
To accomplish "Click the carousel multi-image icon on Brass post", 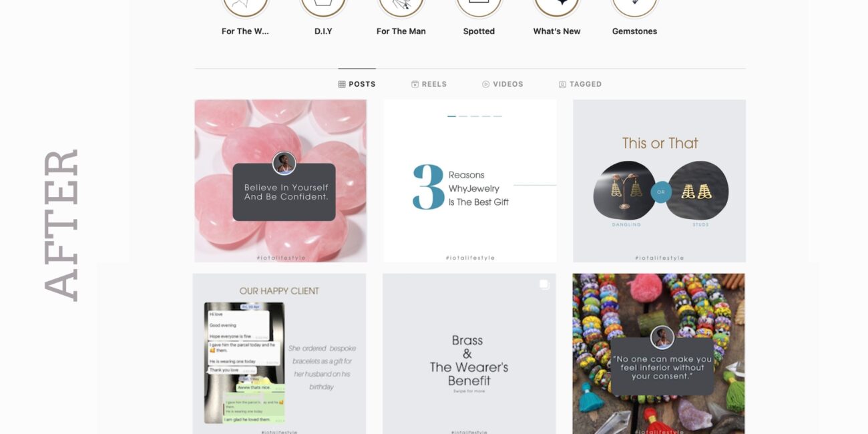I will [544, 284].
